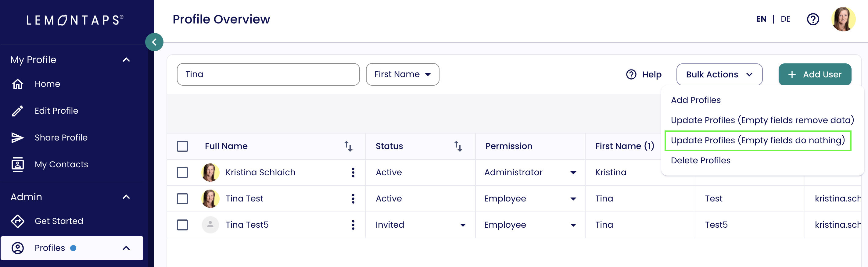Choose Delete Profiles from the menu
Image resolution: width=868 pixels, height=267 pixels.
pyautogui.click(x=701, y=160)
